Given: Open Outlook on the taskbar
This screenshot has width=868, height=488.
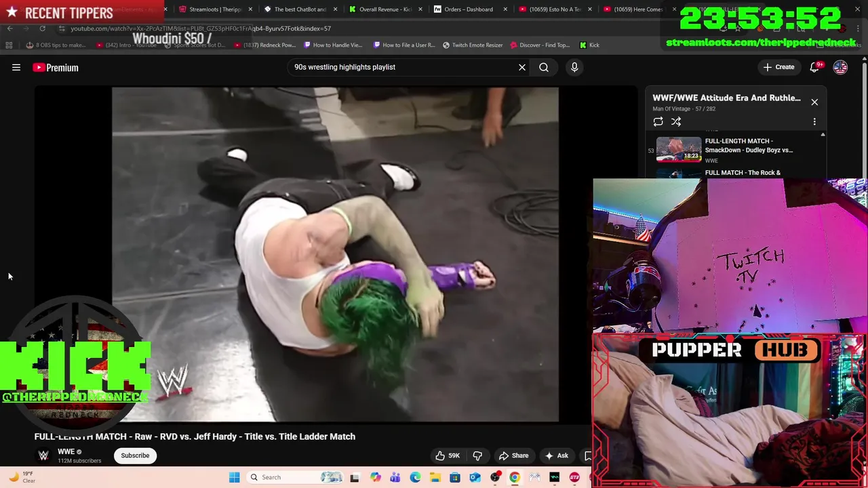Looking at the screenshot, I should [x=475, y=477].
